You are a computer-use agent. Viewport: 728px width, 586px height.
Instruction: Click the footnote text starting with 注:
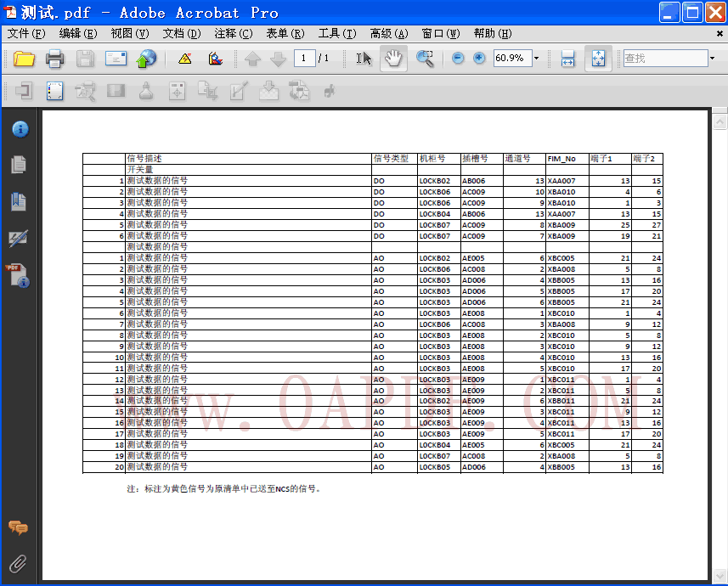click(223, 488)
